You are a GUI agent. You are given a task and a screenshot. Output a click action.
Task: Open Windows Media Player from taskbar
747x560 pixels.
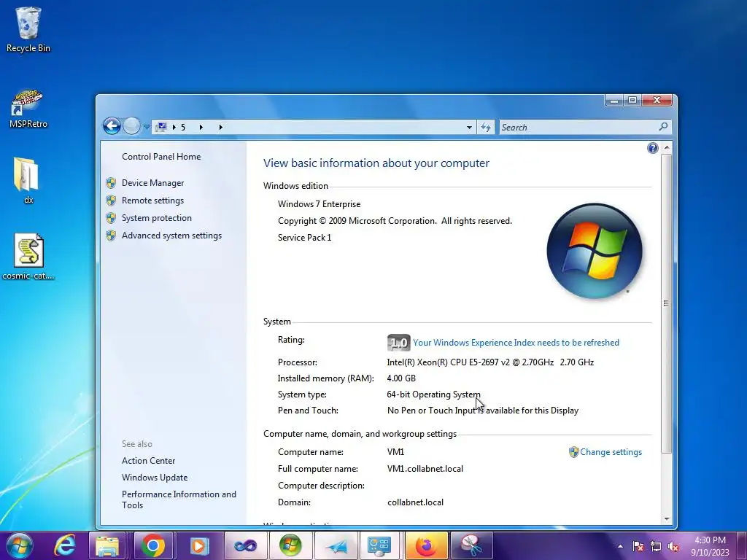click(x=199, y=545)
